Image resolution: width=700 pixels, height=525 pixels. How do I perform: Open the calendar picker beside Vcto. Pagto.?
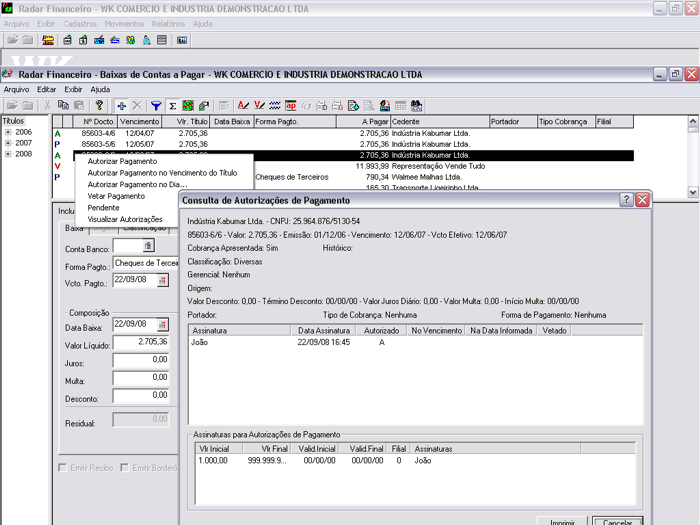point(163,281)
